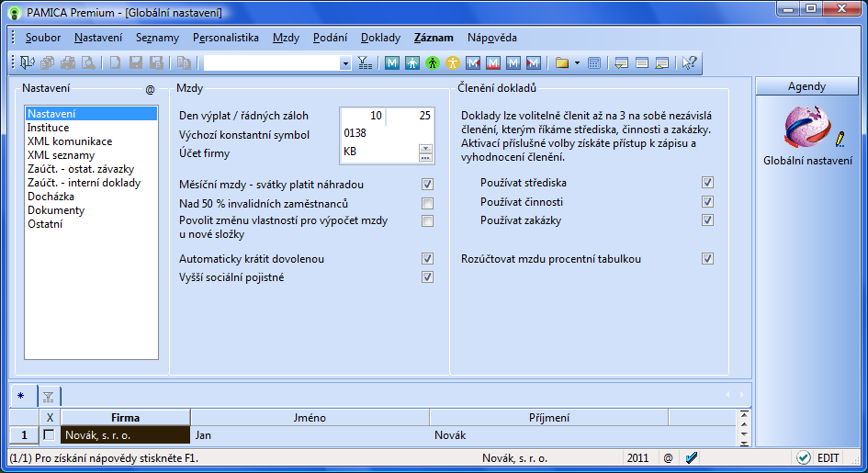Click the grayed paste documents toolbar icon
This screenshot has width=868, height=473.
(x=184, y=63)
